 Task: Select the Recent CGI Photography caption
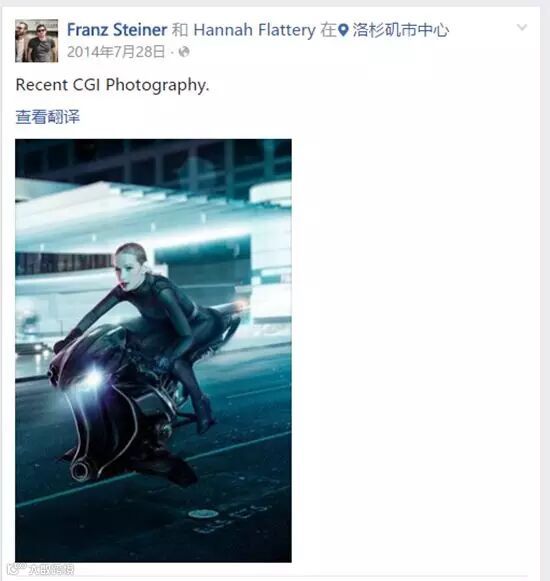point(113,85)
